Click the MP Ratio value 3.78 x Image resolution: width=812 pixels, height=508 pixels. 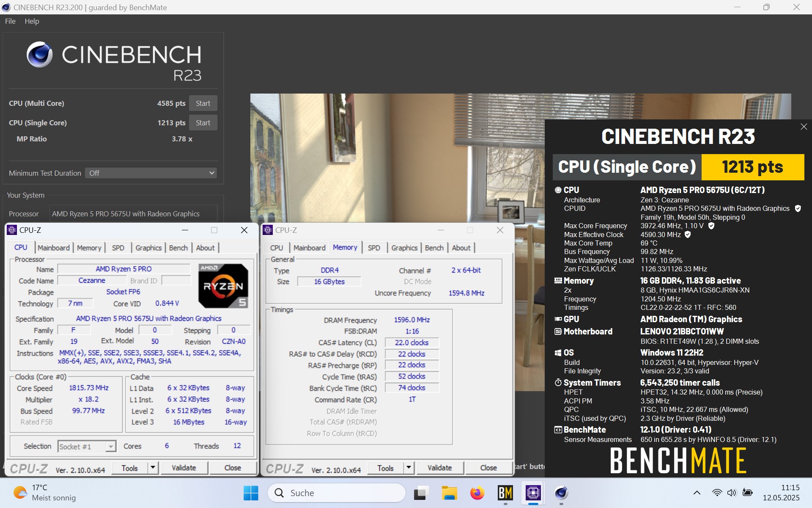pyautogui.click(x=182, y=139)
